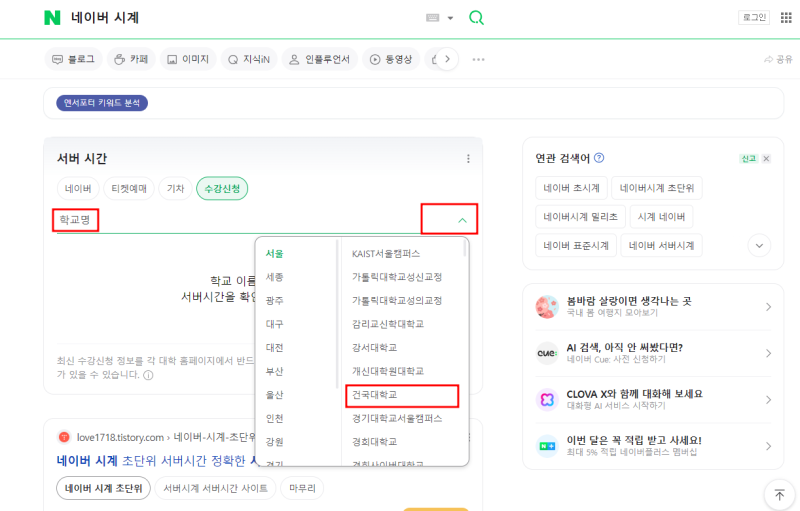Viewport: 800px width, 511px height.
Task: Click the 신고 report button
Action: (x=748, y=159)
